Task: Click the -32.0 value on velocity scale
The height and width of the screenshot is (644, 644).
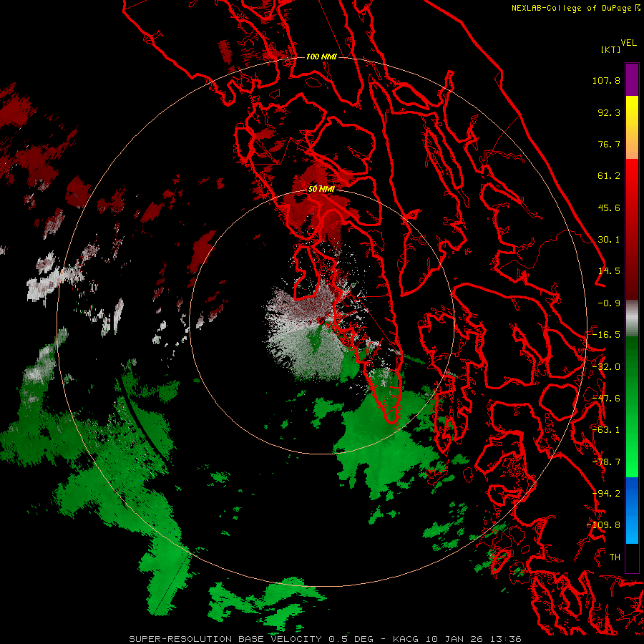Action: (x=606, y=367)
